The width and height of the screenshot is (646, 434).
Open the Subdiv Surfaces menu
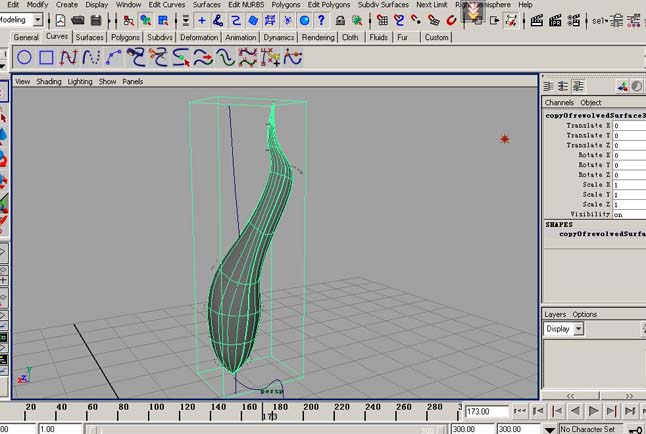pos(383,5)
